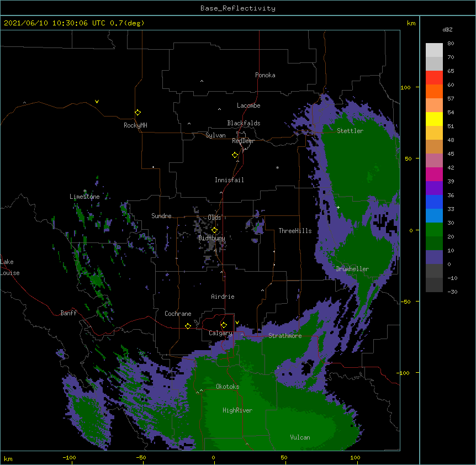
Task: Click the yellow diamond marker near RockyMH
Action: (x=137, y=113)
